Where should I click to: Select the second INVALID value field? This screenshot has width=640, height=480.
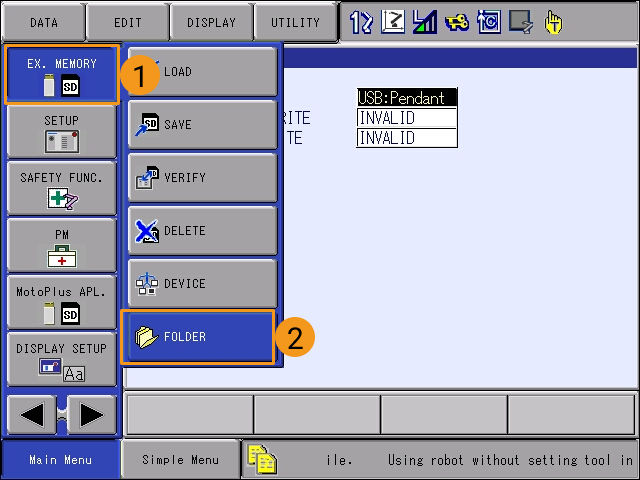click(x=407, y=138)
